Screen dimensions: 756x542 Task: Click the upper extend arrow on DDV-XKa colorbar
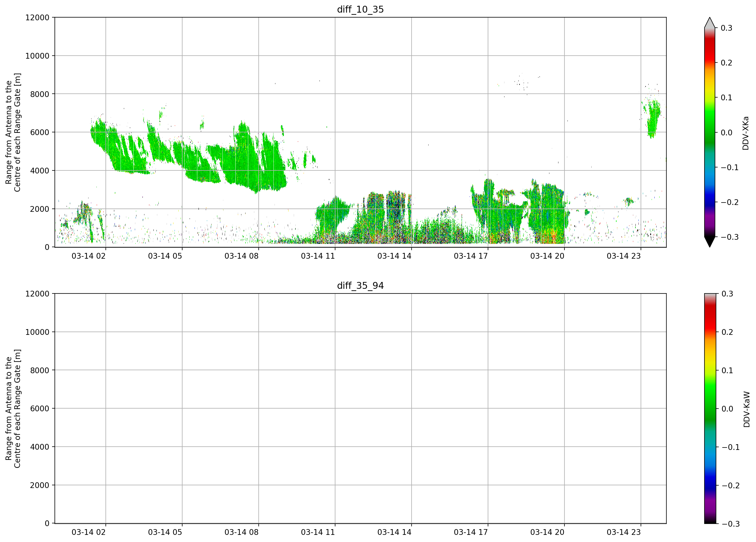tap(710, 23)
